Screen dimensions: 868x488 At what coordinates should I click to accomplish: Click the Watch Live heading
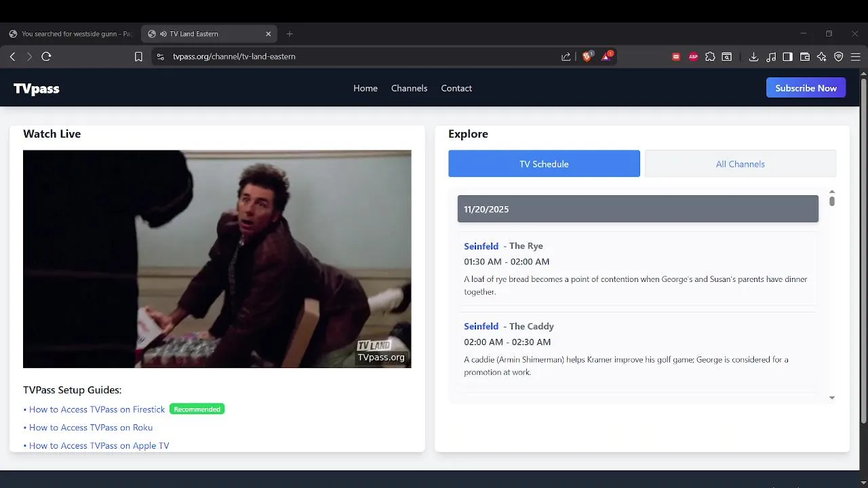(52, 134)
